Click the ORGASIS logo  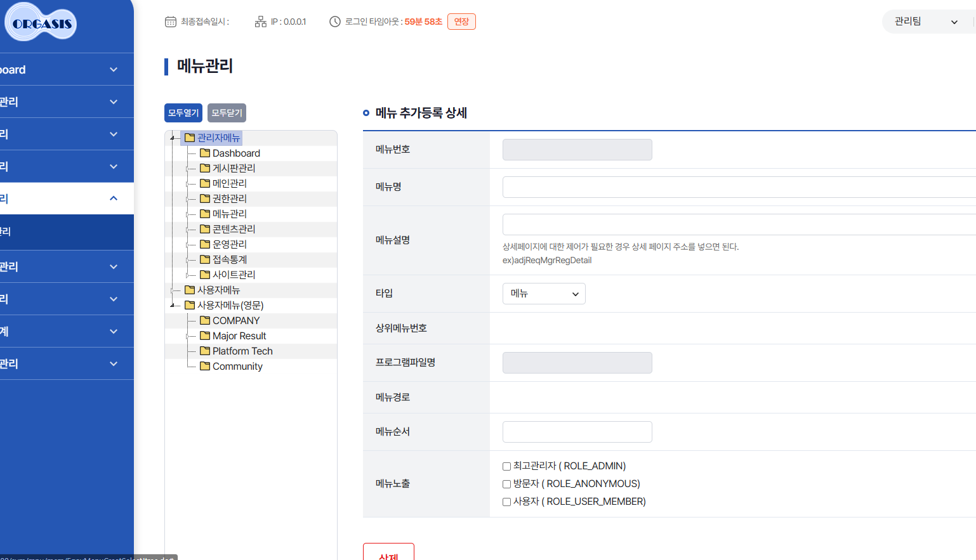pos(42,23)
